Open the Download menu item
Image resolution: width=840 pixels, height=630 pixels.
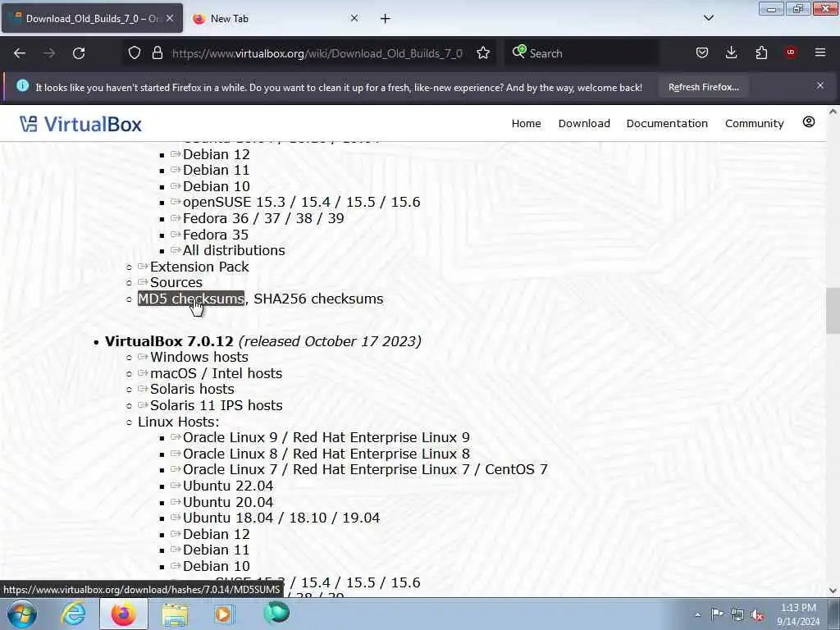(584, 124)
